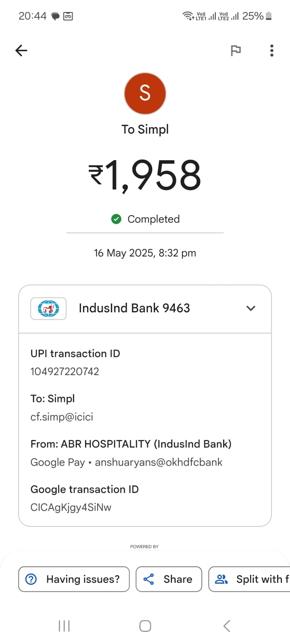The height and width of the screenshot is (644, 290).
Task: Tap the green Completed checkmark icon
Action: pos(116,219)
